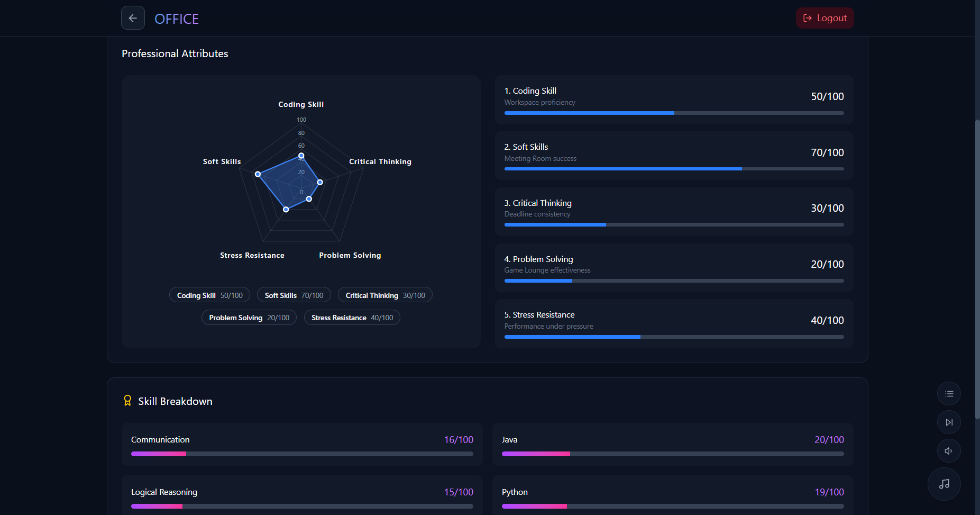Select the Problem Solving 20/100 legend chip

(x=249, y=318)
